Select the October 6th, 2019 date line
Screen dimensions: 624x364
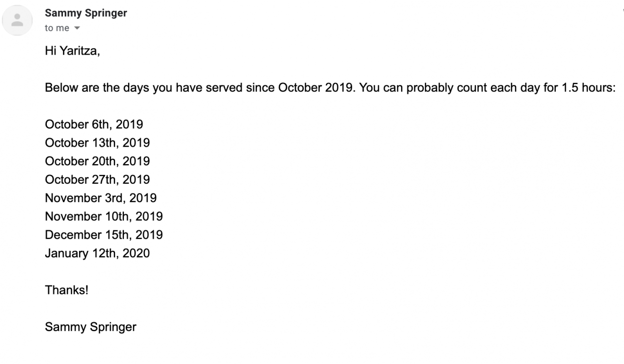(94, 125)
